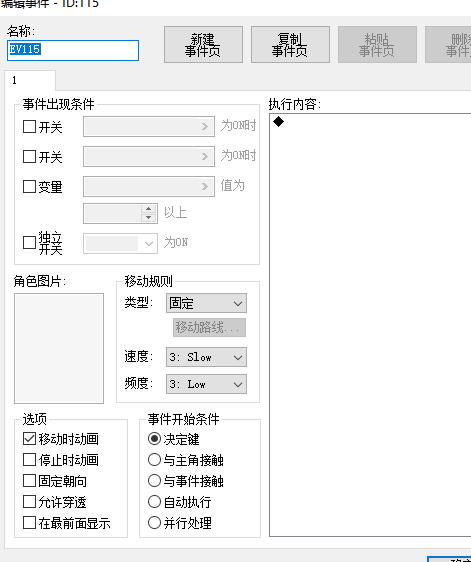
Task: Select event page tab 1
Action: [30, 80]
